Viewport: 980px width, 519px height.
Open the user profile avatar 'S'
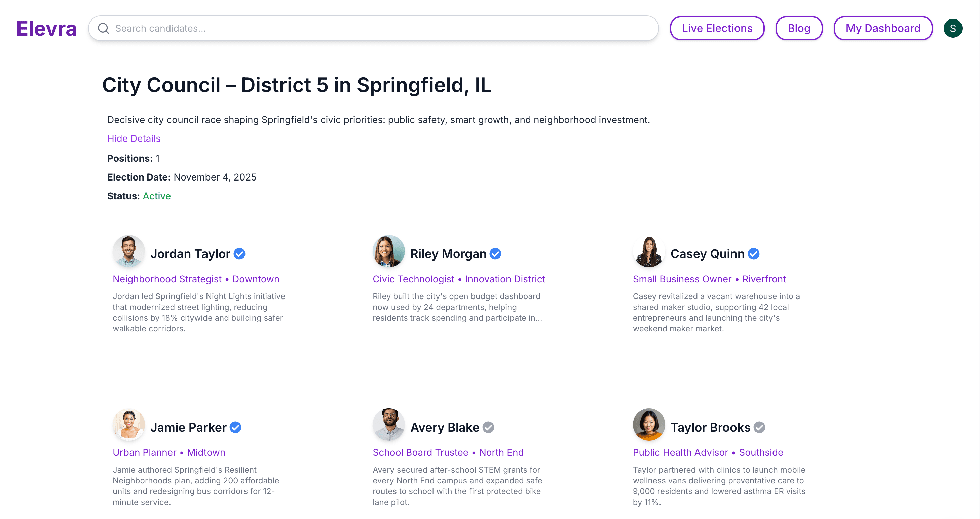[952, 28]
